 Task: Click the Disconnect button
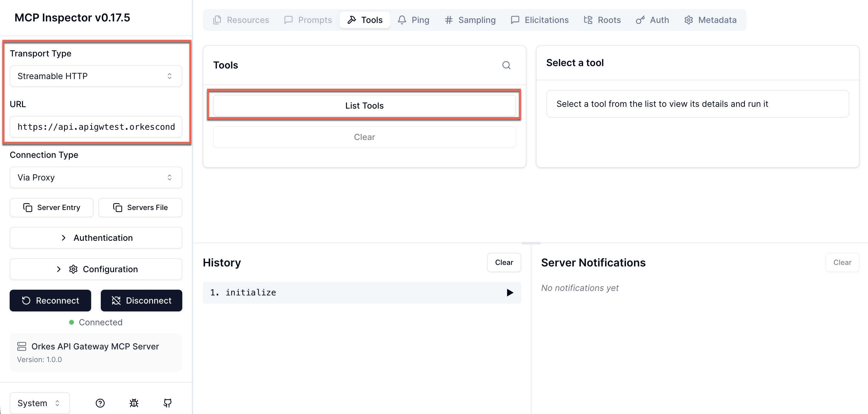coord(141,301)
